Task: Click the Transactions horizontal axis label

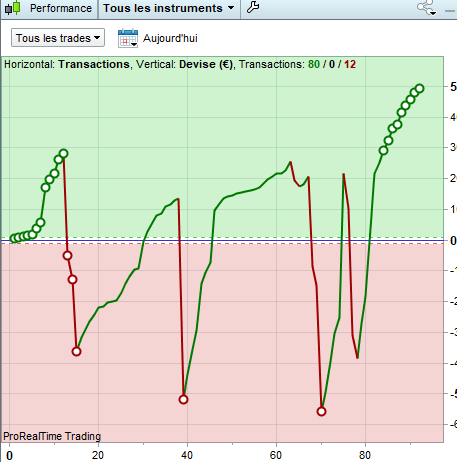Action: tap(94, 64)
